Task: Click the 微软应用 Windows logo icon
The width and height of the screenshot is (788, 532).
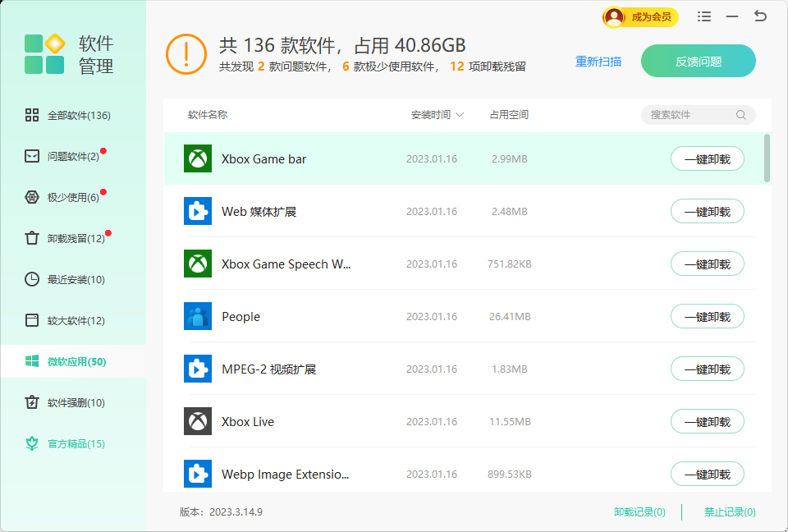Action: [32, 361]
